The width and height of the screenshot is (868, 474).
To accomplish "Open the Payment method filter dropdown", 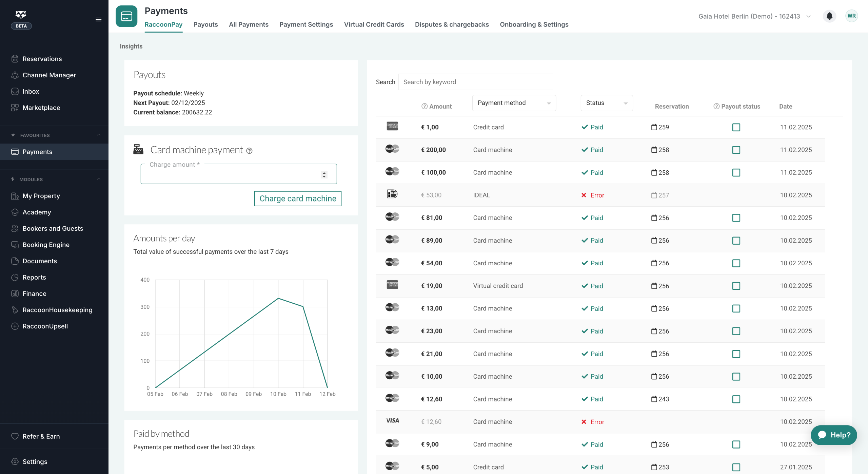I will 514,103.
